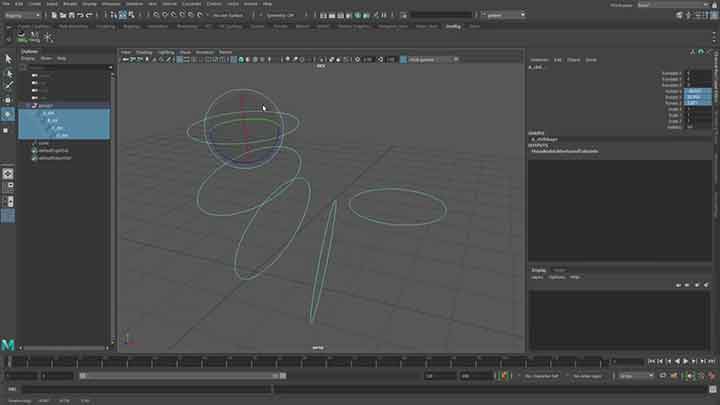
Task: Click the Rotate X value field in Channel Box
Action: tap(698, 91)
